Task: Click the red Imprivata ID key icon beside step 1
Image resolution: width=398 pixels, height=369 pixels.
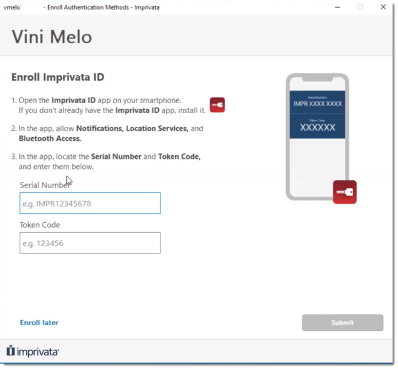Action: (x=217, y=105)
